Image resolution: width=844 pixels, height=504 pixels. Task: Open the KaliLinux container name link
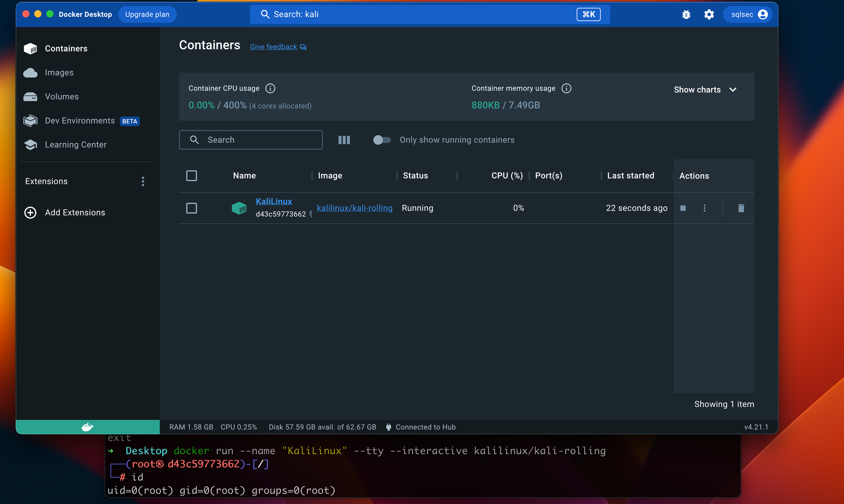pyautogui.click(x=274, y=202)
